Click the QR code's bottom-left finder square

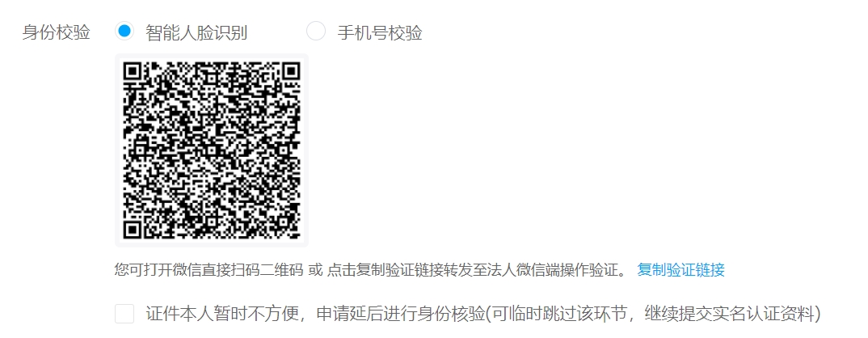pos(133,230)
